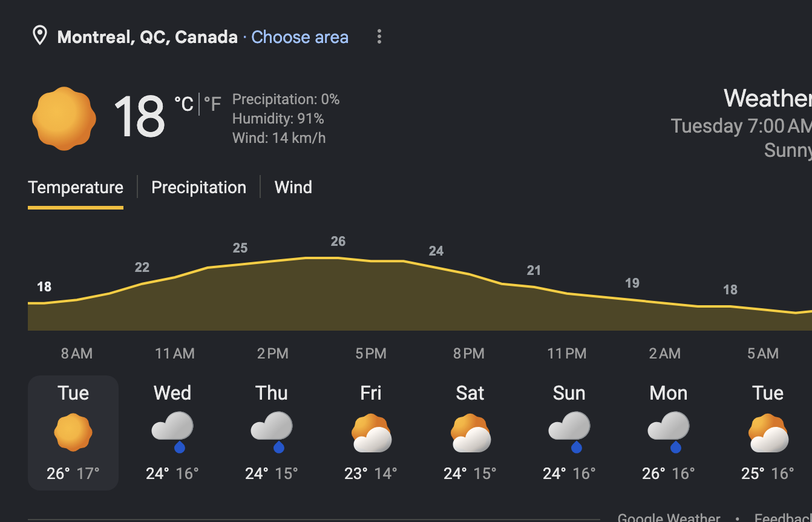This screenshot has height=522, width=812.
Task: Select today's Tue forecast card
Action: click(73, 432)
